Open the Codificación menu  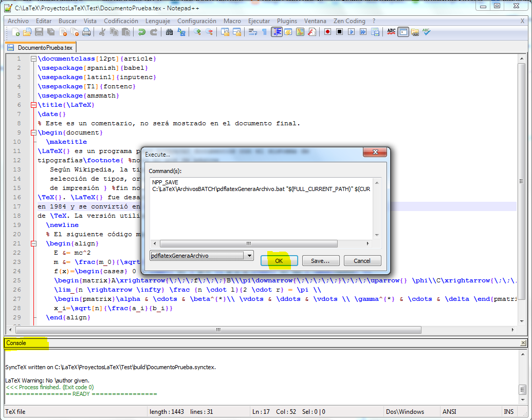pos(121,21)
